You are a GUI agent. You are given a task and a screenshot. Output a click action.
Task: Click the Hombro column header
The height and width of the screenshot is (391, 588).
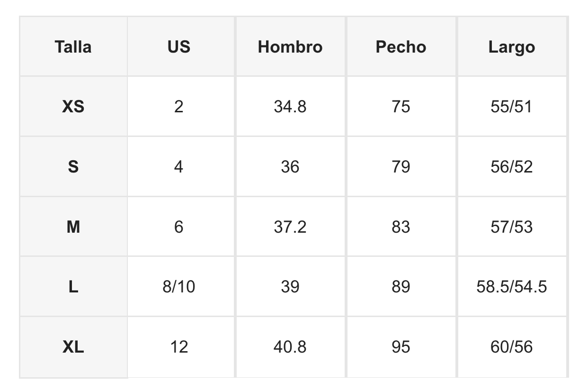tap(290, 47)
